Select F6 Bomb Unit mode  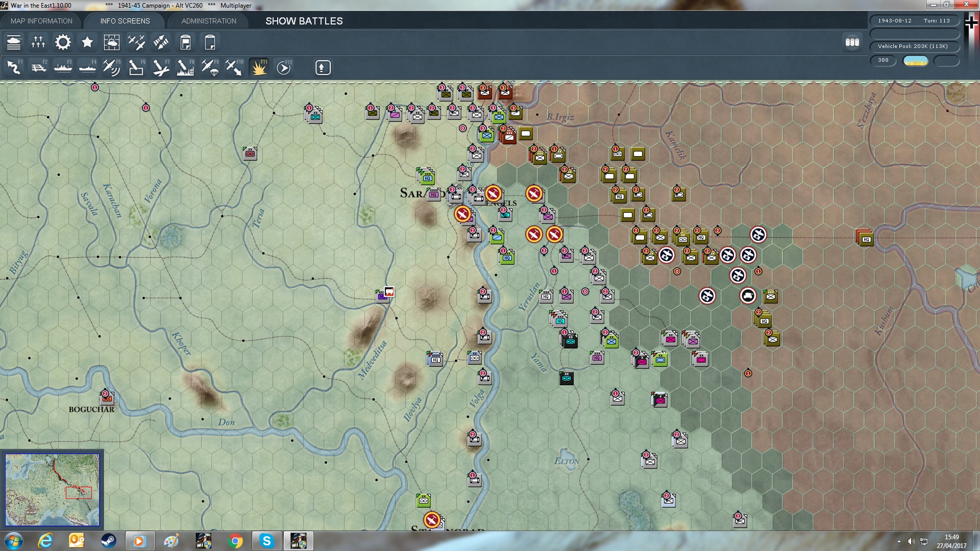136,67
